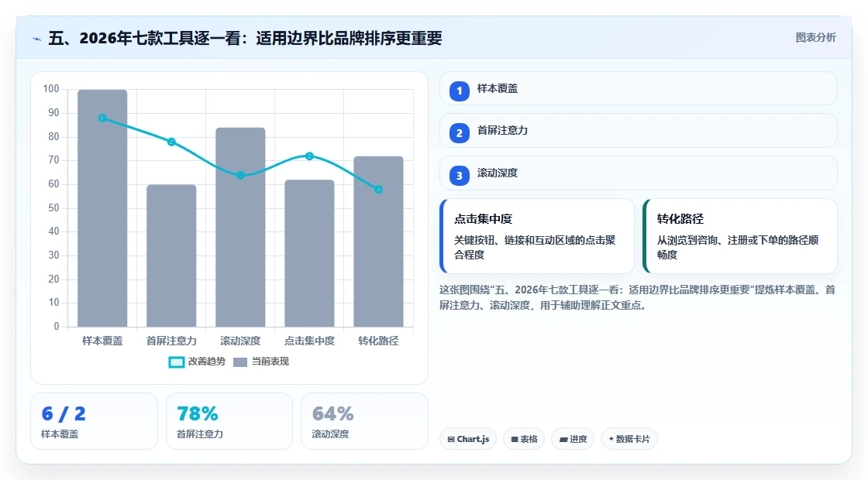Viewport: 868px width, 480px height.
Task: Click the 滚动深度 x-axis label
Action: click(x=240, y=341)
